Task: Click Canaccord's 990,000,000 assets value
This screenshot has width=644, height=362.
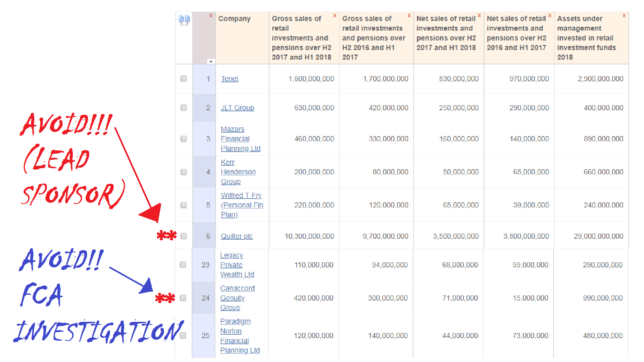Action: (603, 298)
